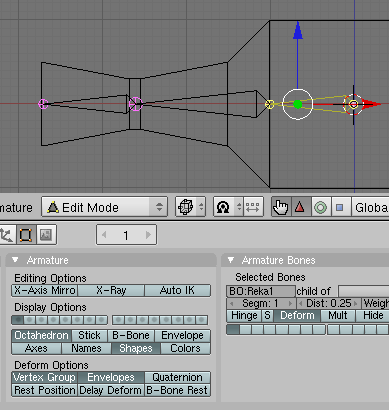Select Envelope bone drawing type
389x410 pixels.
pyautogui.click(x=182, y=335)
